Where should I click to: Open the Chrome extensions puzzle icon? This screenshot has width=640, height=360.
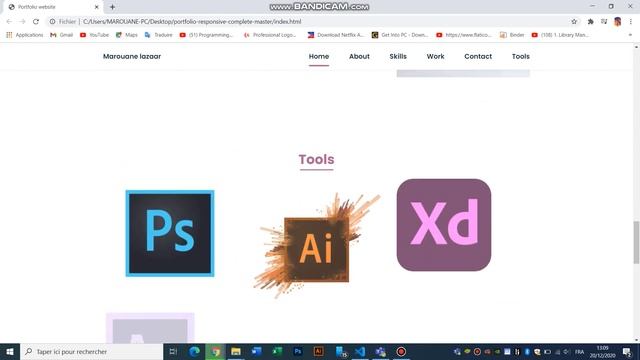tap(591, 22)
